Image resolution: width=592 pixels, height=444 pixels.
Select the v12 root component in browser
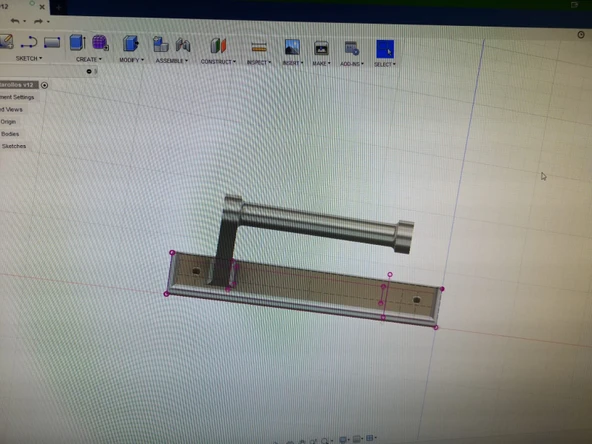(x=18, y=85)
